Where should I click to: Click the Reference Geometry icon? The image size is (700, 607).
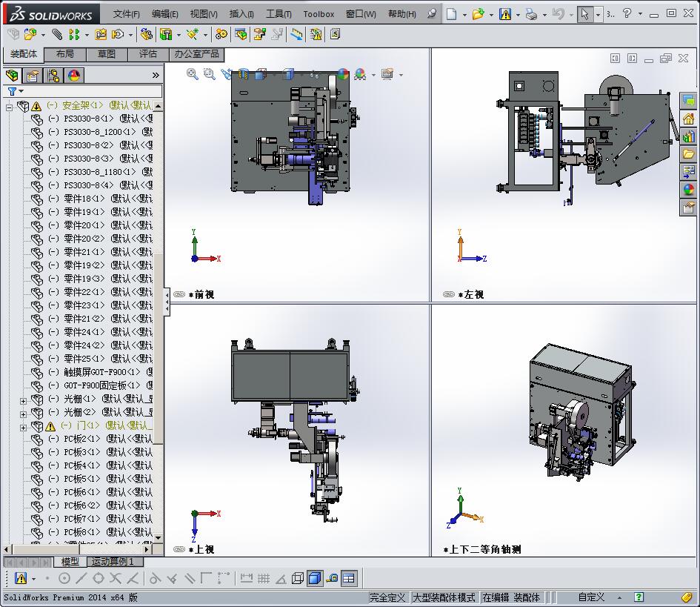pyautogui.click(x=193, y=34)
